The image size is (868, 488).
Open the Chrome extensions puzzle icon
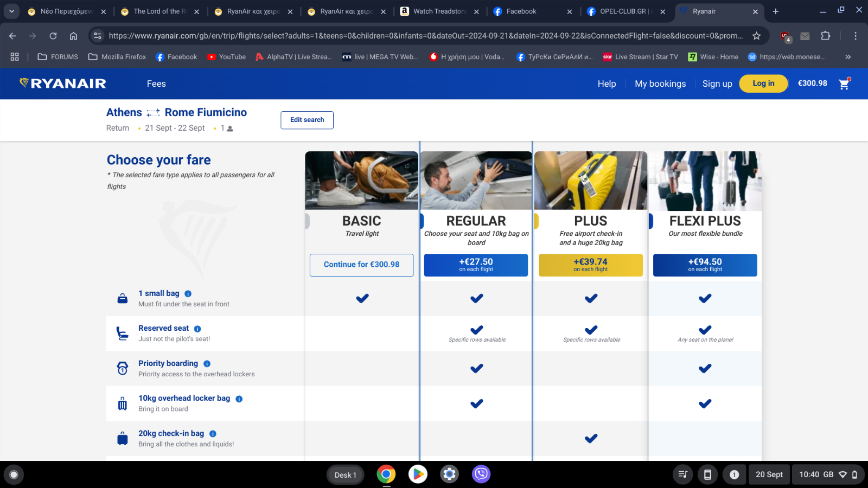click(825, 36)
